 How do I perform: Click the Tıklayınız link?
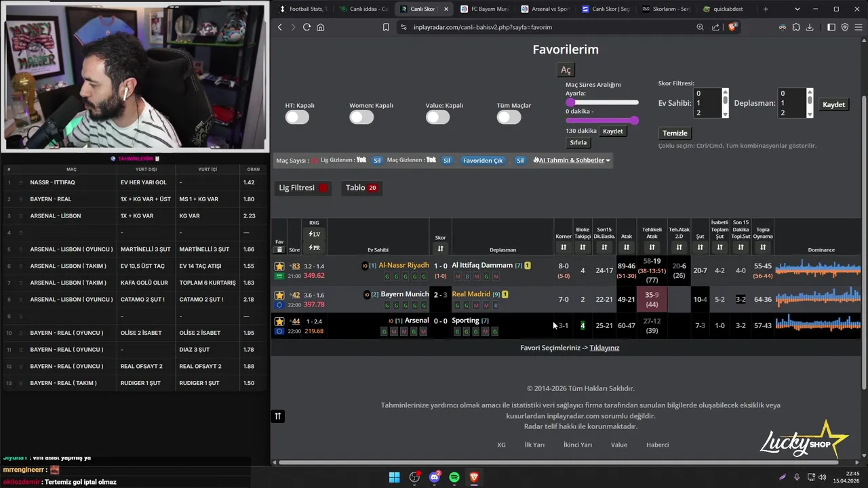point(604,348)
